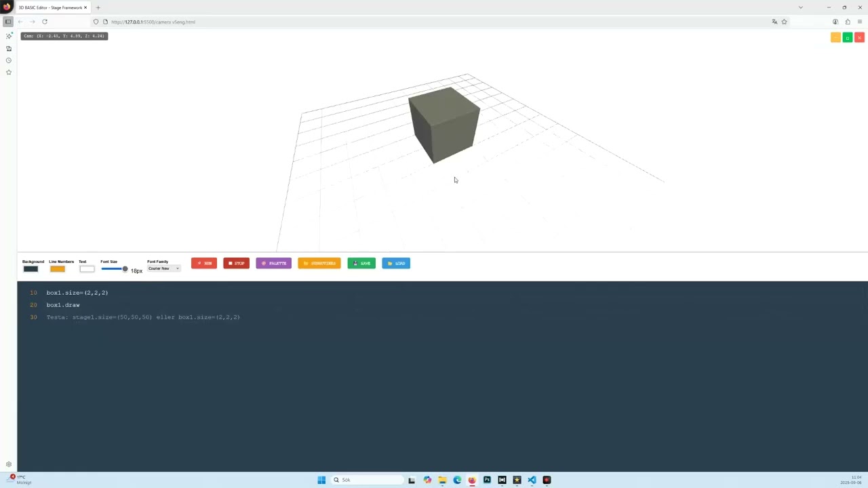Bookmark this page with star icon
868x488 pixels.
tap(785, 22)
